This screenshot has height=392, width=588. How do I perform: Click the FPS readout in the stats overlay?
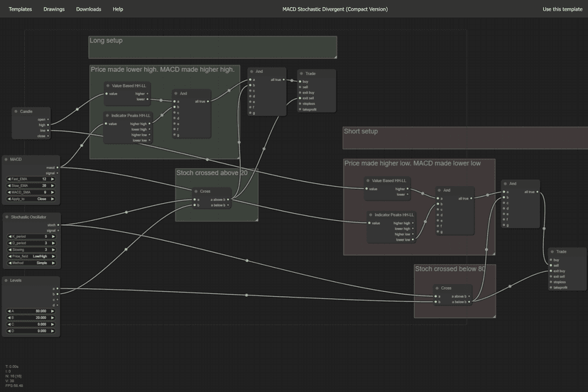pos(14,386)
